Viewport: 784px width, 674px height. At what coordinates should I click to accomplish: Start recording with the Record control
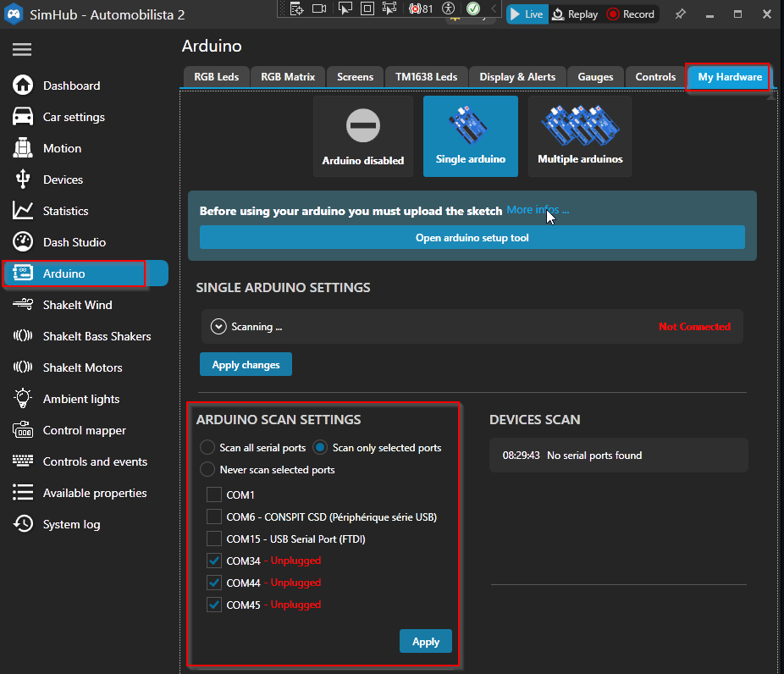631,14
